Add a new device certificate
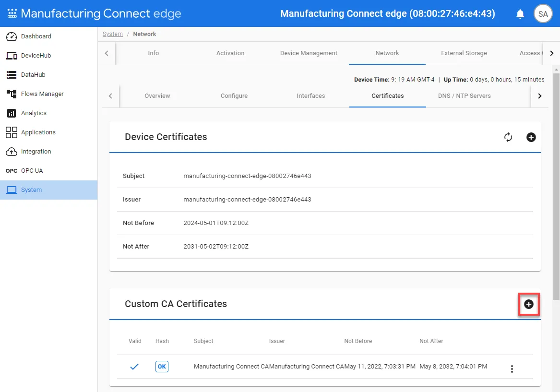560x392 pixels. click(x=531, y=137)
